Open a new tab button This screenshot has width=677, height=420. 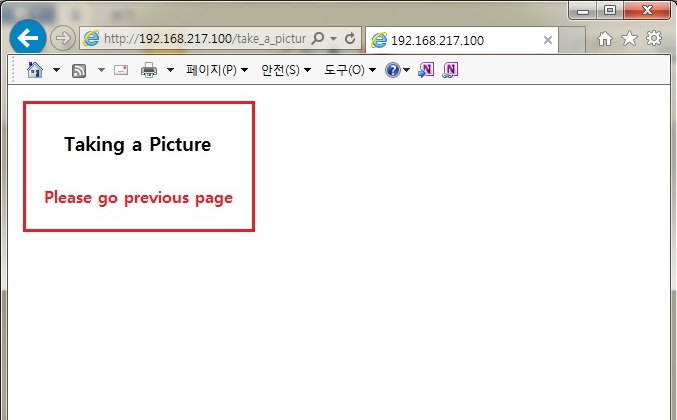coord(572,40)
